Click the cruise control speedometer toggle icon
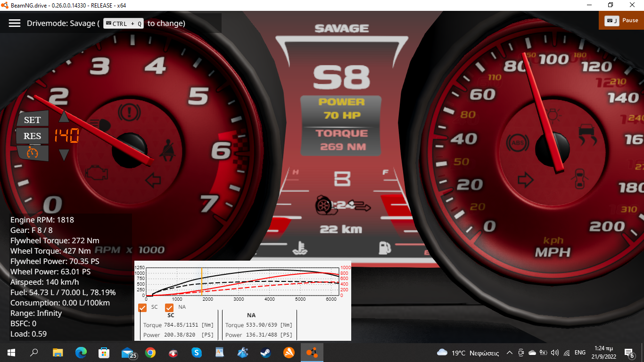Image resolution: width=644 pixels, height=362 pixels. (x=32, y=153)
